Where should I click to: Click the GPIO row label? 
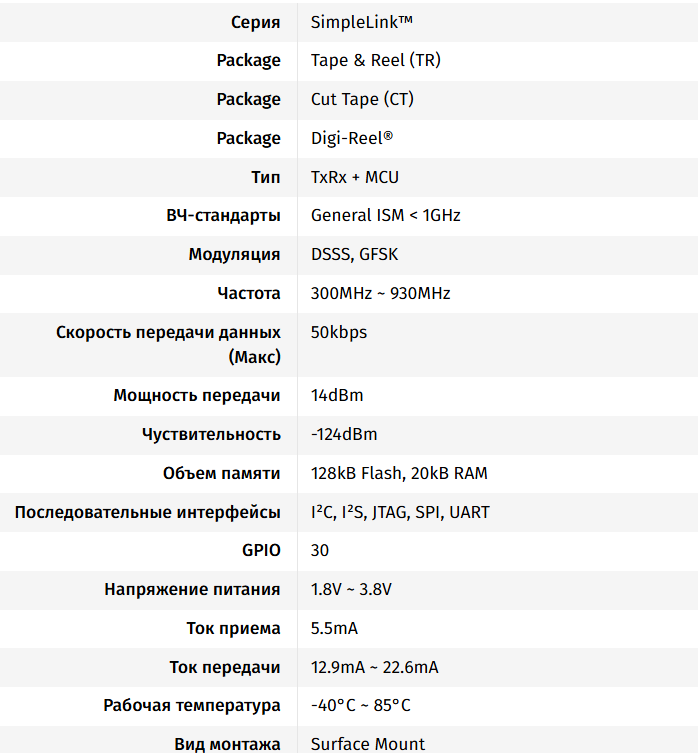point(261,550)
